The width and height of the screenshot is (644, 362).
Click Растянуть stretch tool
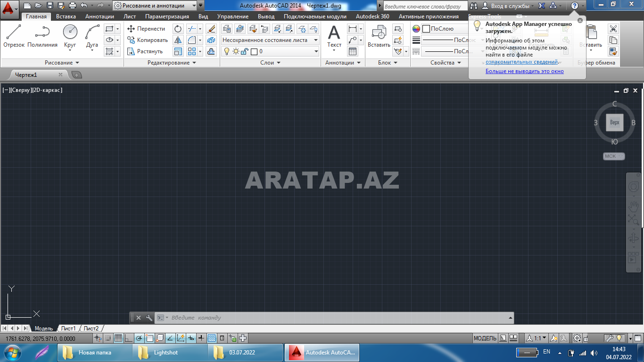145,51
